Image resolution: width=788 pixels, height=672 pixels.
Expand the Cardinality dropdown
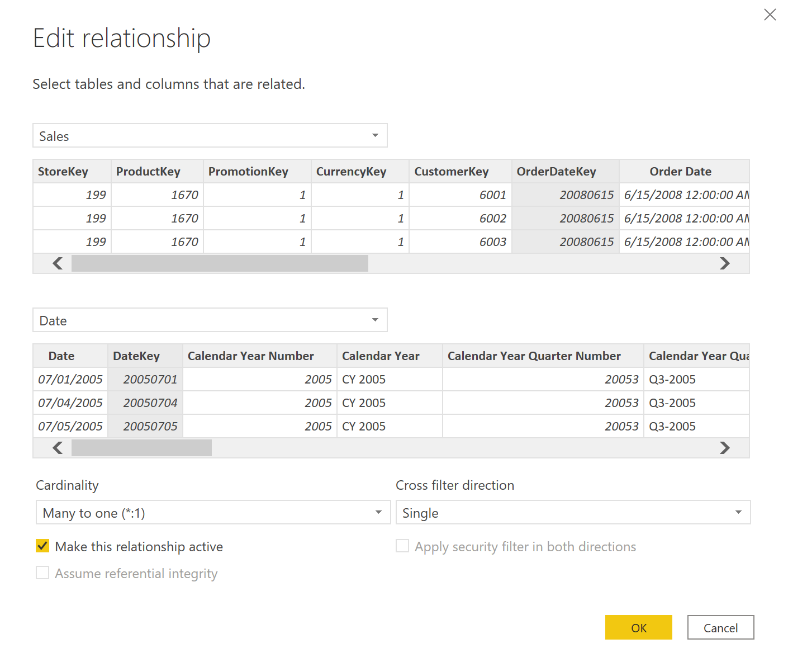click(212, 513)
